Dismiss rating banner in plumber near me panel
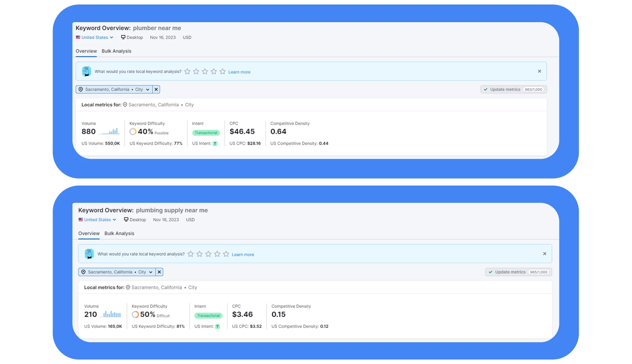632x364 pixels. pyautogui.click(x=540, y=71)
